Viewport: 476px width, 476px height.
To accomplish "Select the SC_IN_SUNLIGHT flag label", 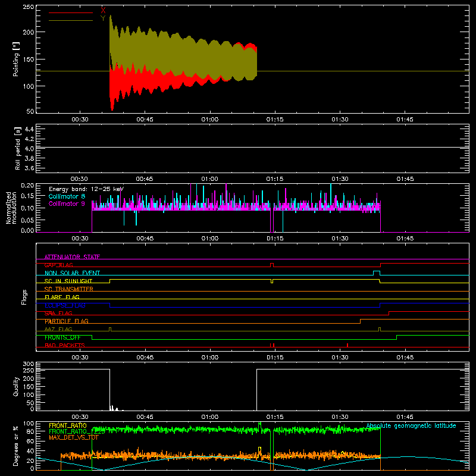I will coord(68,281).
